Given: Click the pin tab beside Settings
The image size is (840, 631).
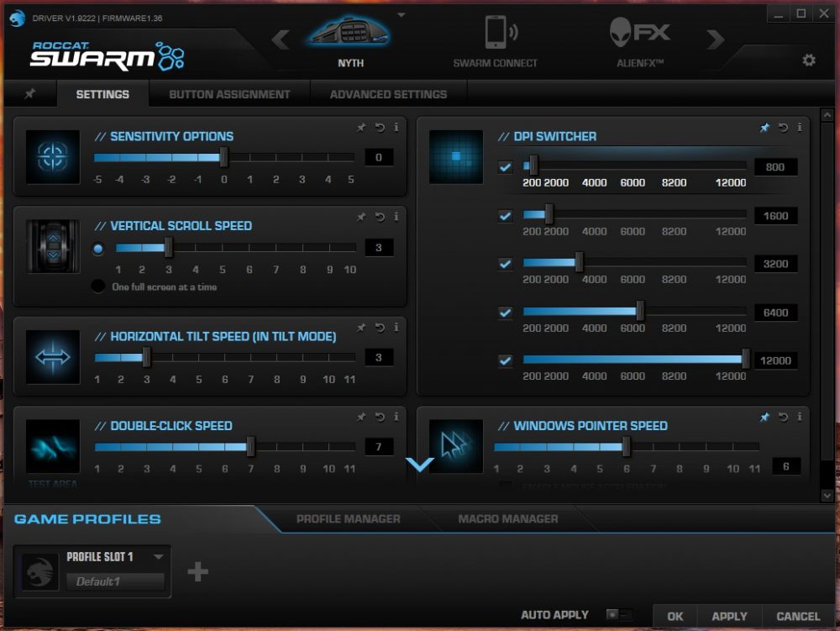Looking at the screenshot, I should pyautogui.click(x=29, y=94).
